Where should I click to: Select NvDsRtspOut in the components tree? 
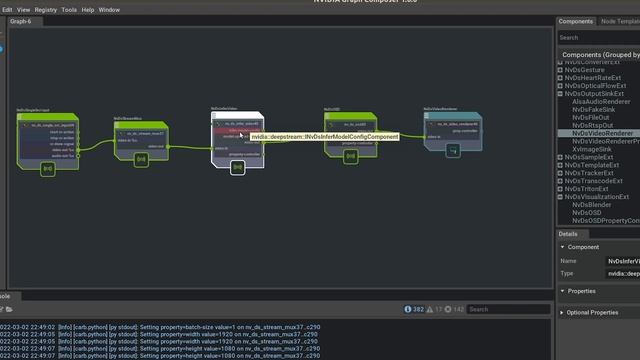[592, 125]
